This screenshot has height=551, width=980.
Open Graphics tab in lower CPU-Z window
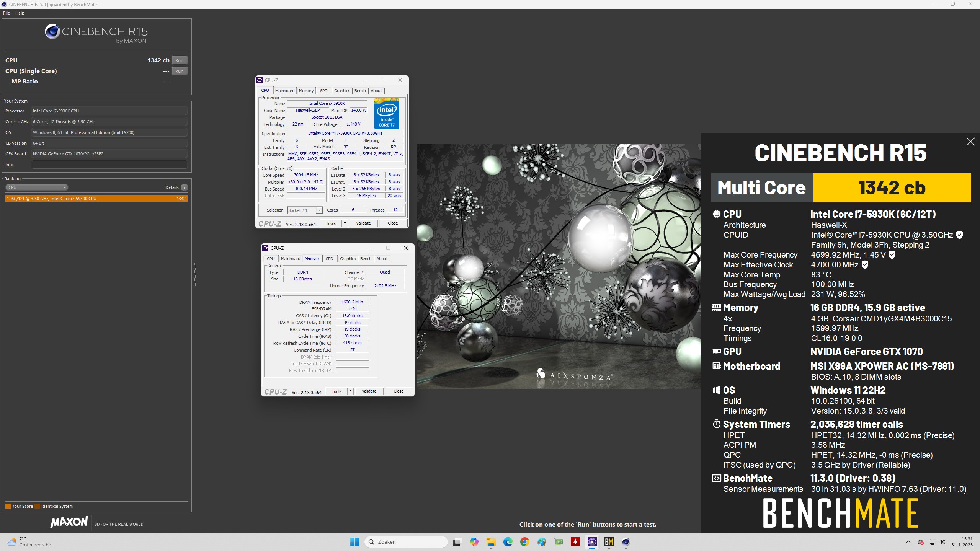click(348, 259)
